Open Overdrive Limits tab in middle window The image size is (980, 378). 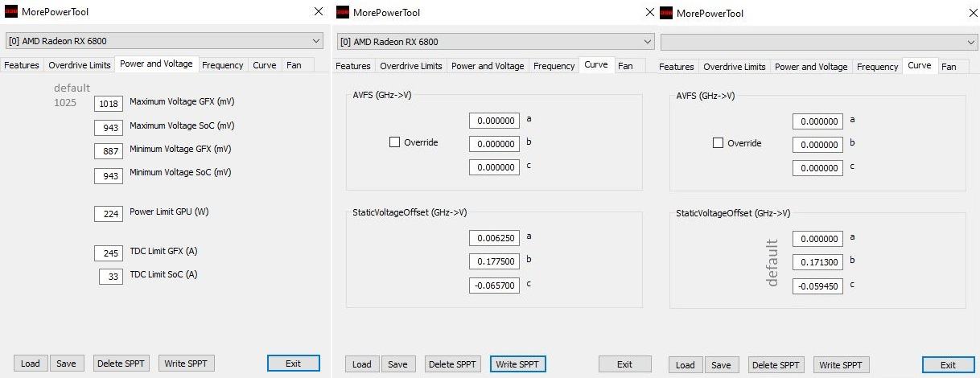411,66
